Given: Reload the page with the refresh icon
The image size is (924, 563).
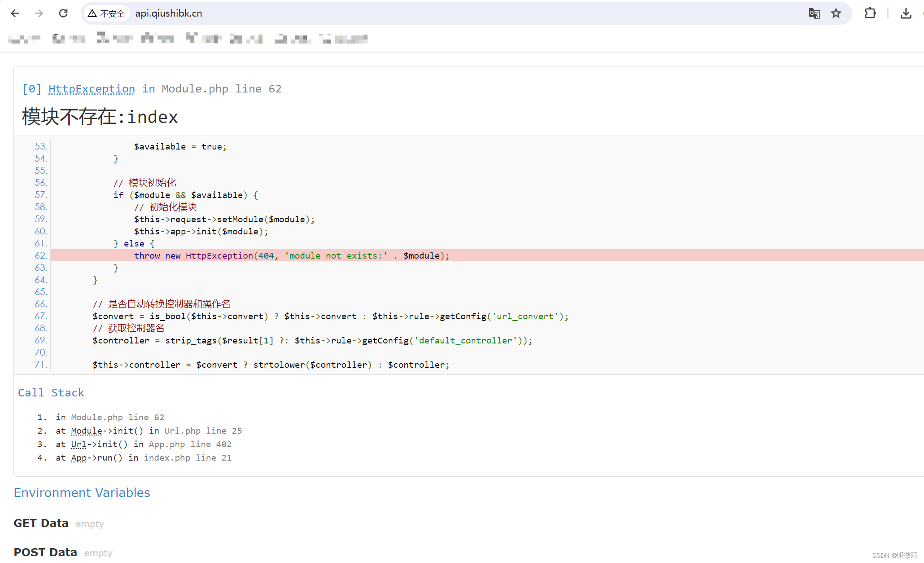Looking at the screenshot, I should 63,13.
